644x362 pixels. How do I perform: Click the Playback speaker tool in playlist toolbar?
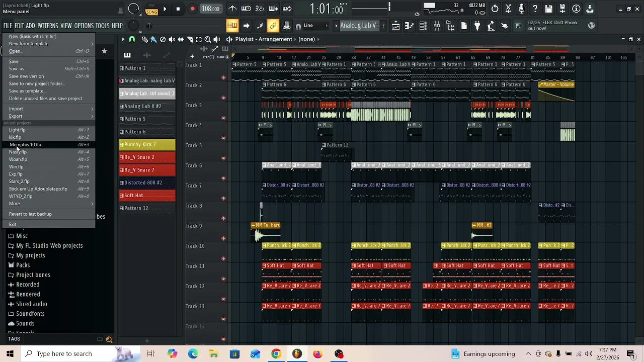point(217,39)
